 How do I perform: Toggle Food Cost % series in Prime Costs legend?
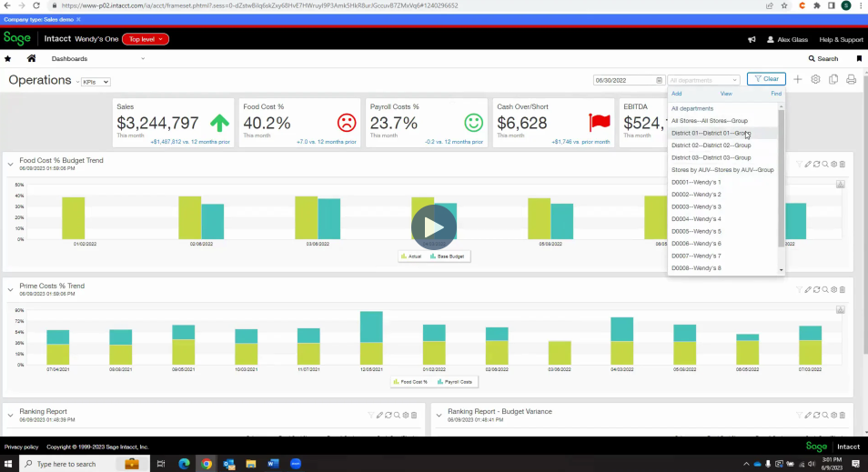410,382
